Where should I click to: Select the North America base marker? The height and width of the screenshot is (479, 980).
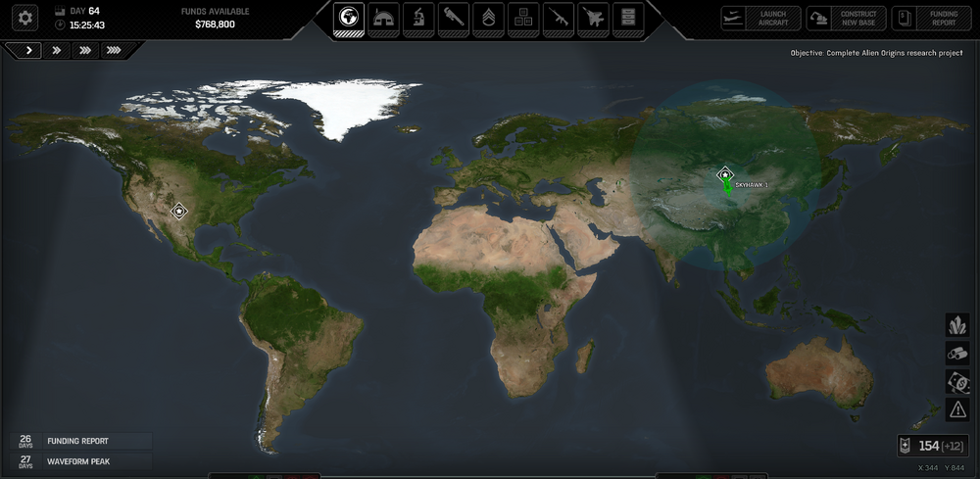pyautogui.click(x=178, y=211)
